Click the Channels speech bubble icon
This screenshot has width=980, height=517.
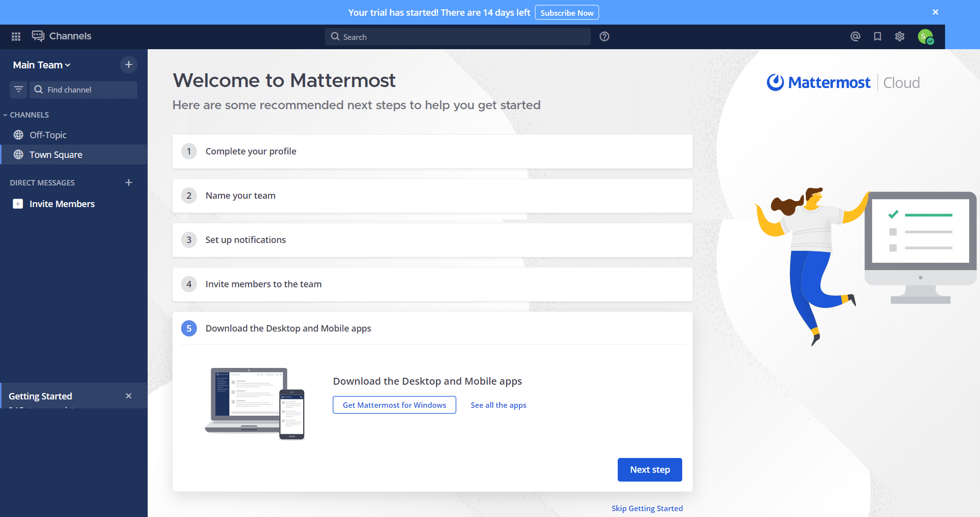tap(38, 36)
